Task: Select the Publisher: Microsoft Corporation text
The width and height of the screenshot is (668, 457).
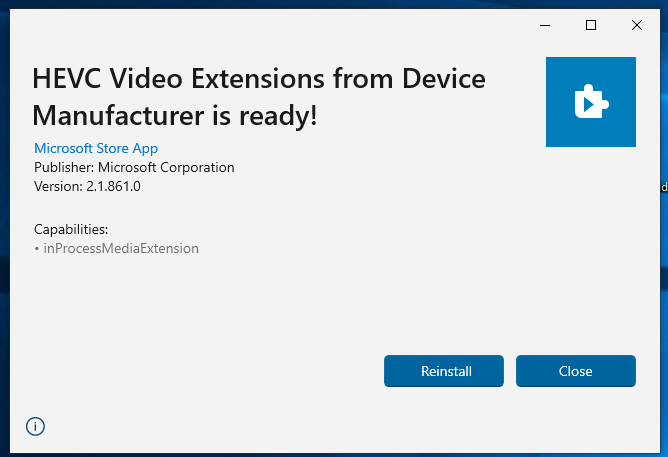Action: (134, 167)
